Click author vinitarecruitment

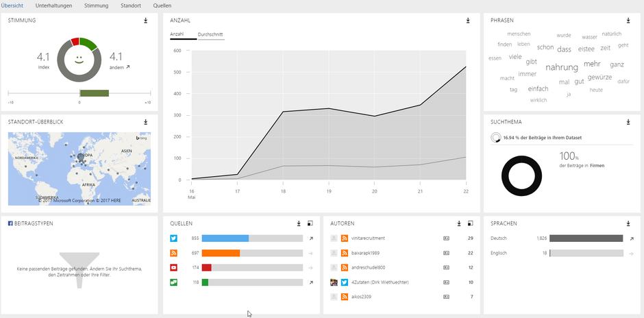point(368,238)
